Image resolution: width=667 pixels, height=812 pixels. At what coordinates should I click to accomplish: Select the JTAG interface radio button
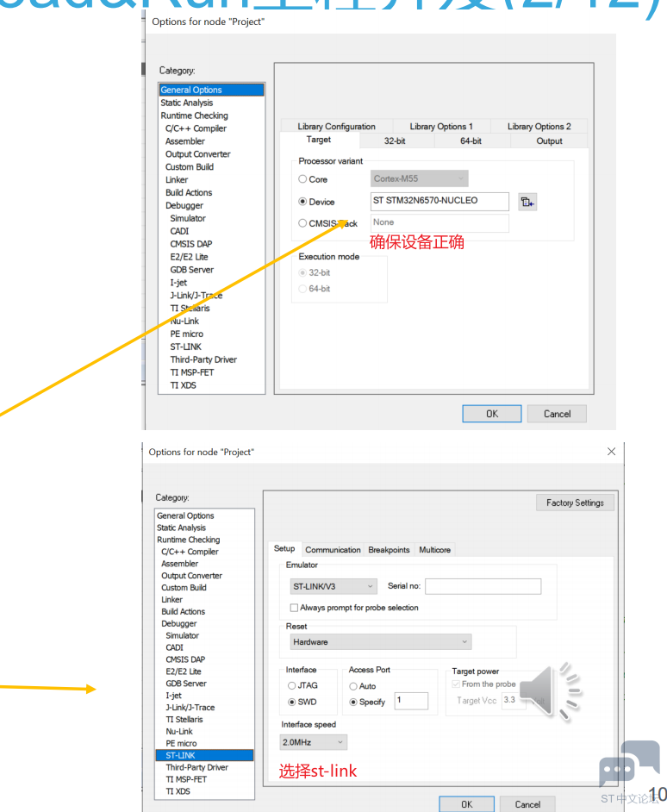(292, 686)
